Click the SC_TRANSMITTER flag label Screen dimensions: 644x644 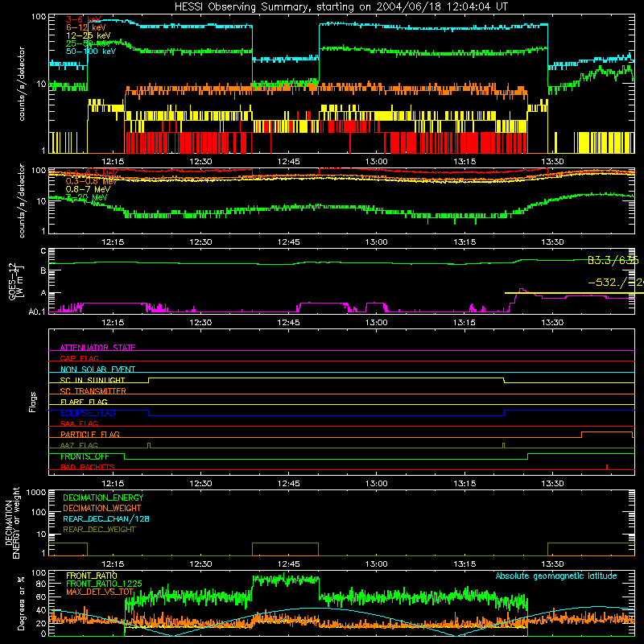[93, 390]
